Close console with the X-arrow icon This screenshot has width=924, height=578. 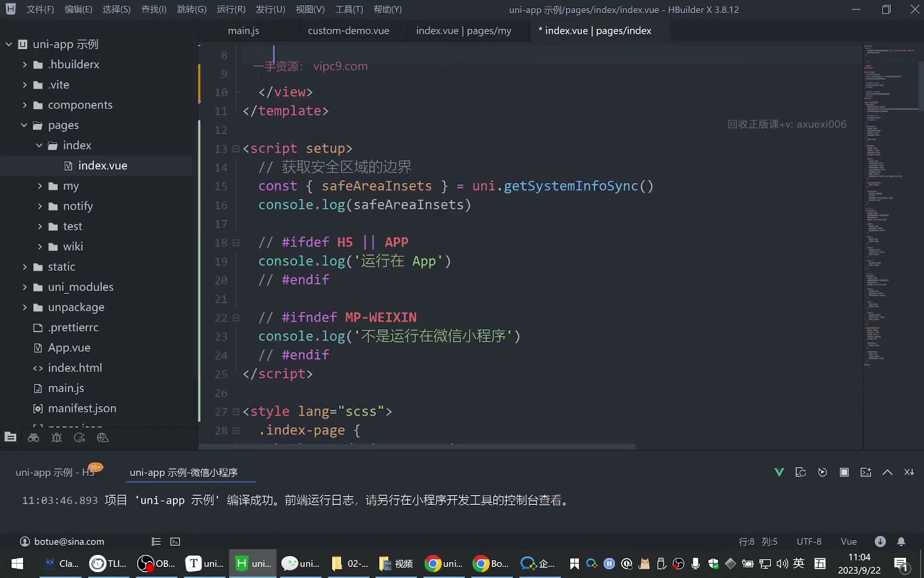(909, 472)
